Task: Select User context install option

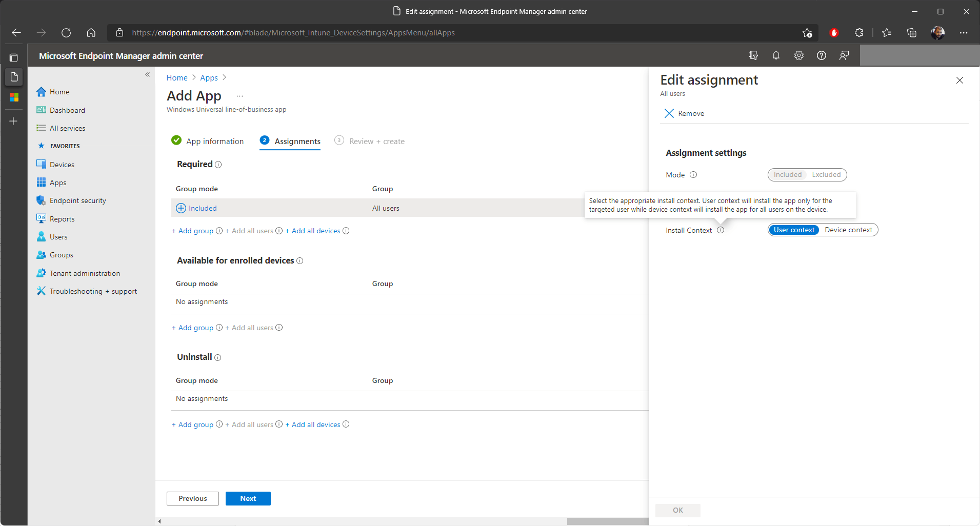Action: [x=794, y=230]
